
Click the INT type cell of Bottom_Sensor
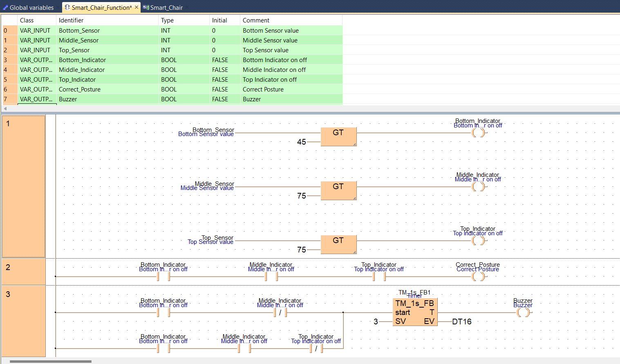[x=184, y=30]
